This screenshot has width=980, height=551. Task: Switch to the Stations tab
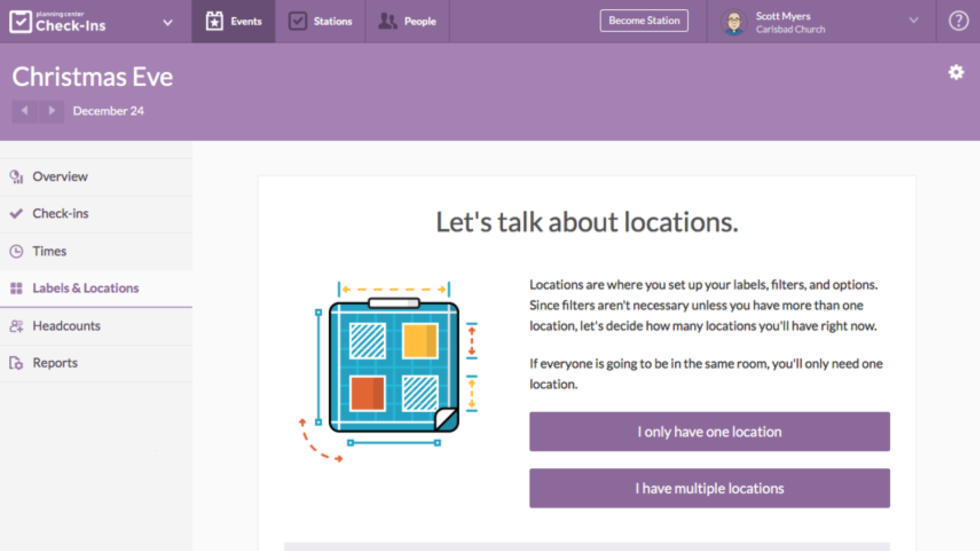click(320, 21)
